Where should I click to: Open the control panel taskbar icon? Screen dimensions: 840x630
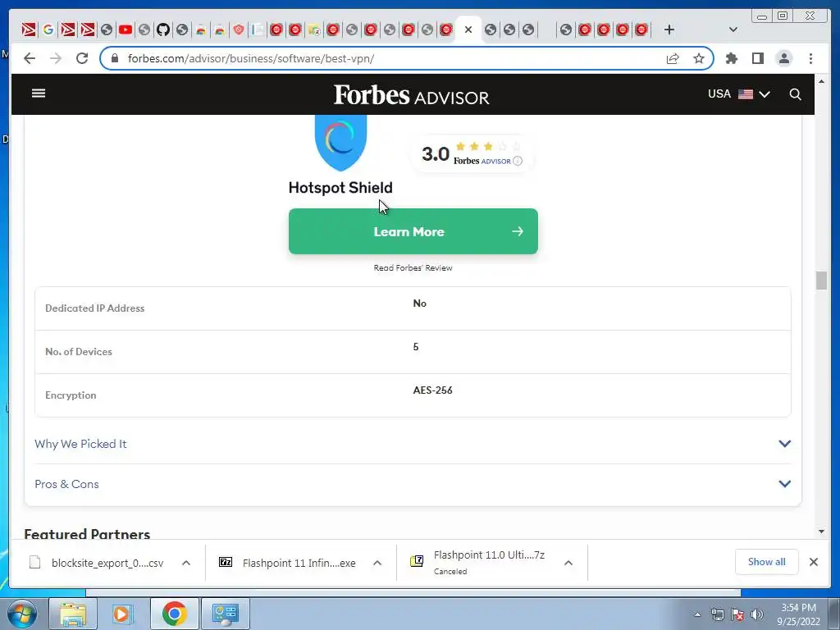[225, 614]
